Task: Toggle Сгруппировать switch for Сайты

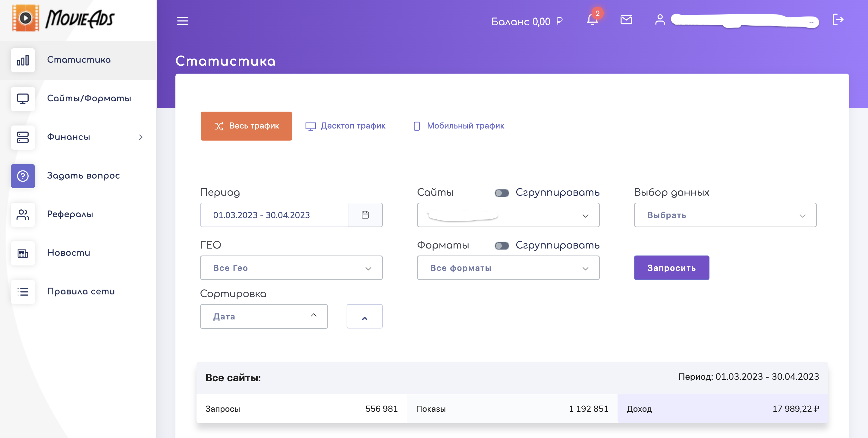Action: tap(502, 193)
